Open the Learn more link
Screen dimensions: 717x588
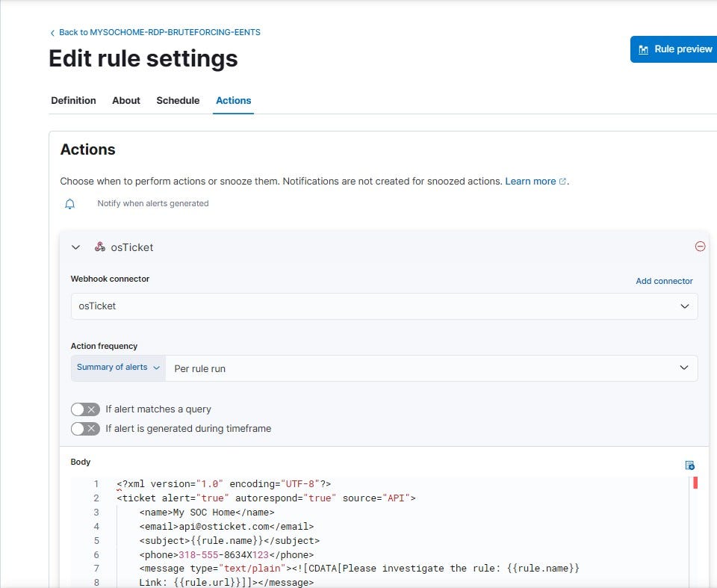pos(530,182)
